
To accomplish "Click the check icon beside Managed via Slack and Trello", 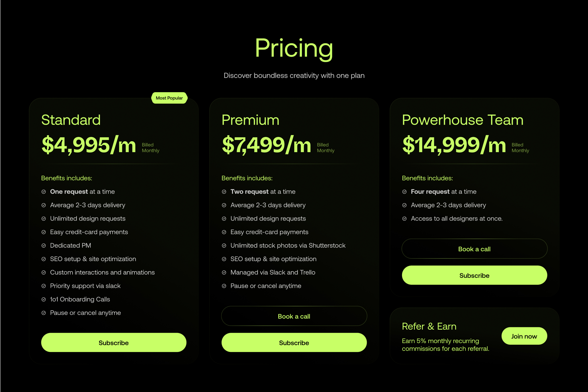I will point(224,273).
